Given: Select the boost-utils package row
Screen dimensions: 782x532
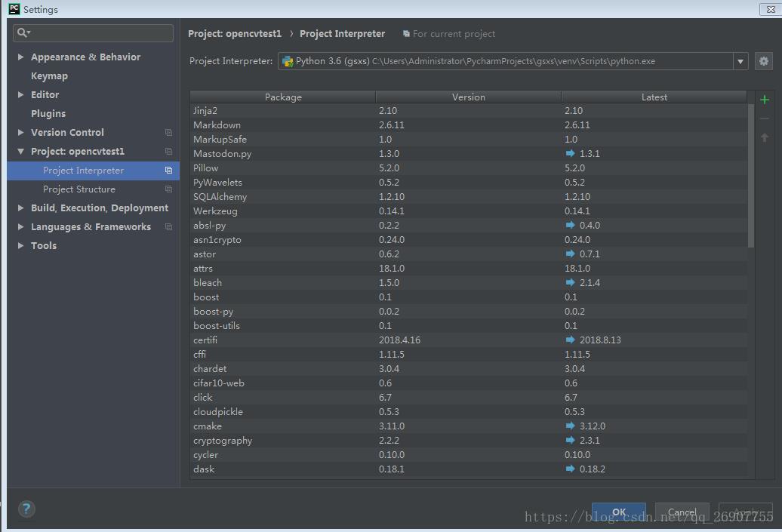Looking at the screenshot, I should coord(468,325).
